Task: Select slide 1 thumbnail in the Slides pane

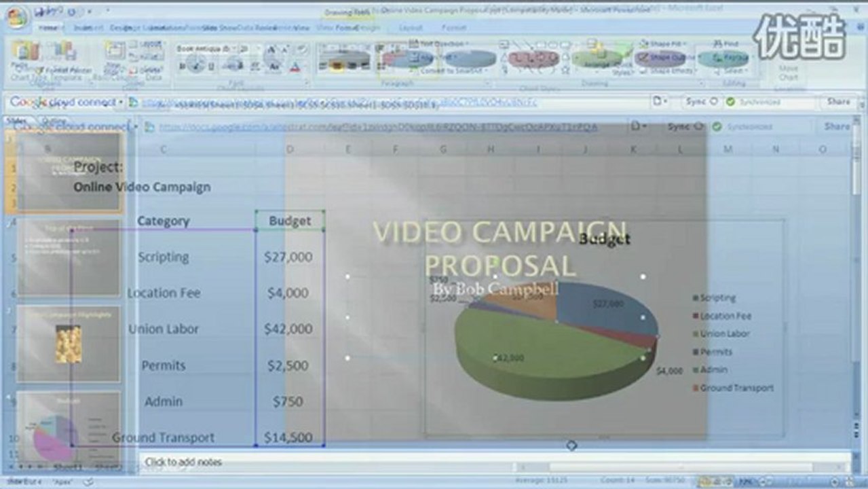Action: (x=69, y=173)
